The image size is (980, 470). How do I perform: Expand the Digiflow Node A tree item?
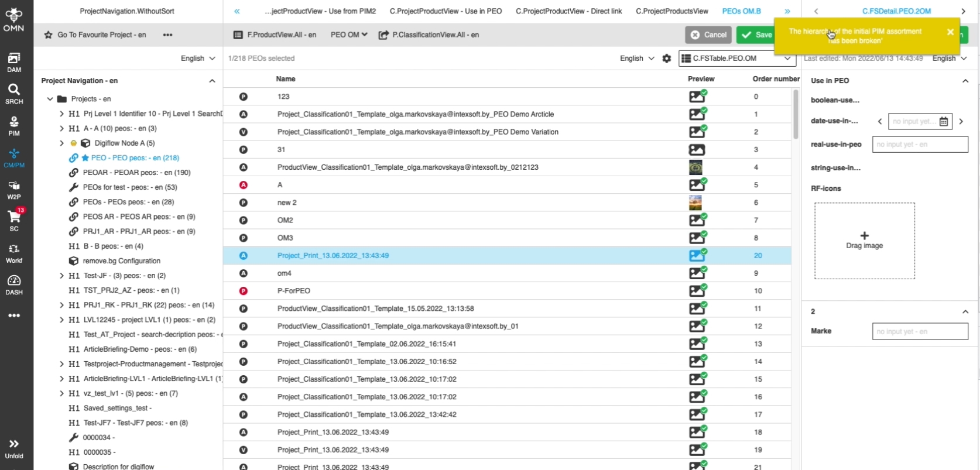tap(61, 143)
